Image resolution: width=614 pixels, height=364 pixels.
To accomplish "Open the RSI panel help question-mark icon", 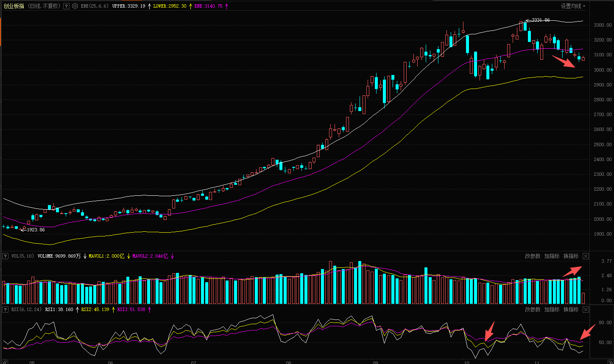I will 6,309.
